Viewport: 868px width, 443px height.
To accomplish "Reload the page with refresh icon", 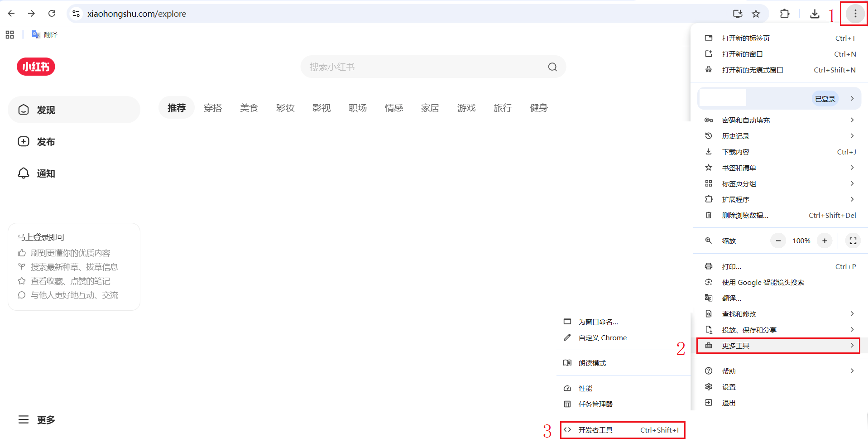I will coord(52,14).
